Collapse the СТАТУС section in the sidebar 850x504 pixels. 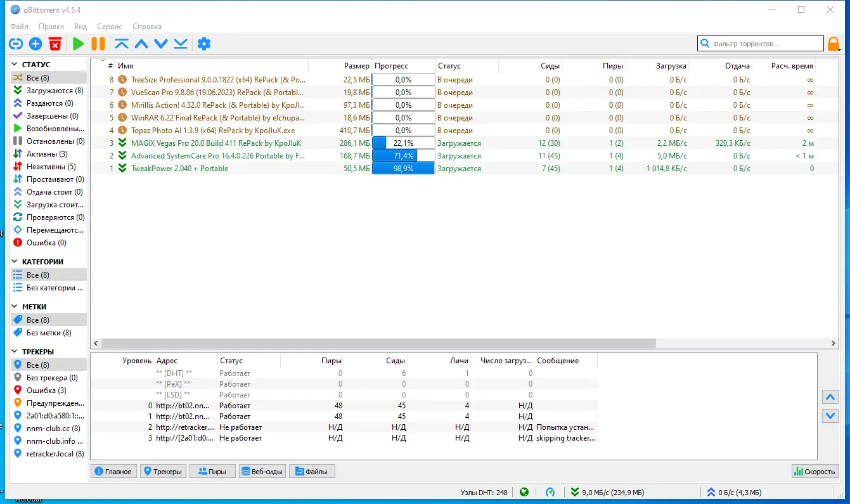15,64
